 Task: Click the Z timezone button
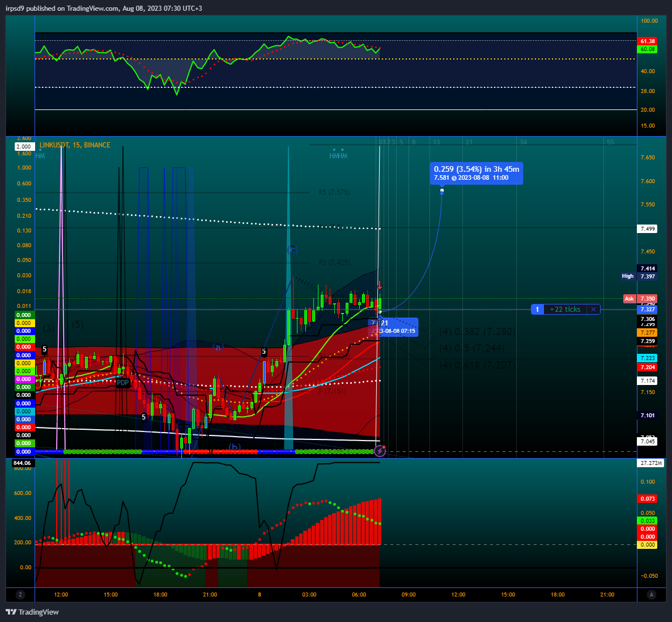point(20,595)
